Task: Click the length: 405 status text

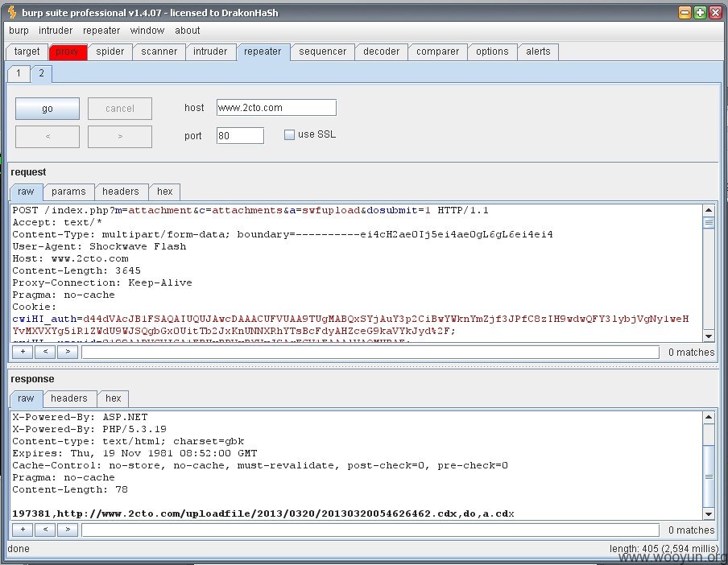Action: point(664,549)
